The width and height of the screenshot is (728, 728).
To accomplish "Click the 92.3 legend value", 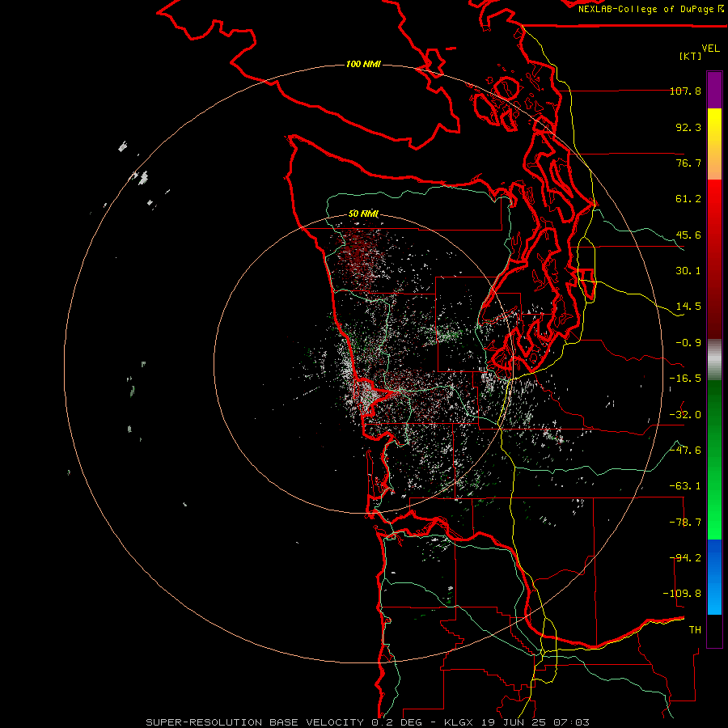I will tap(688, 127).
